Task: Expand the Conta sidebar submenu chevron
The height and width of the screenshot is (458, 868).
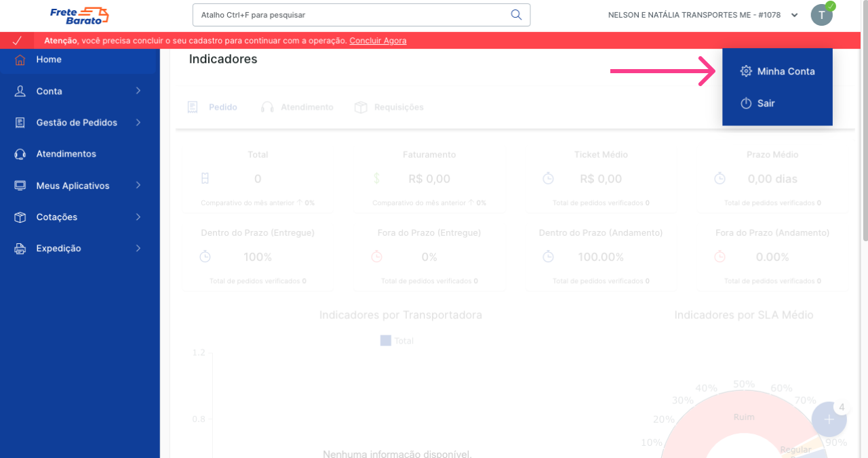Action: pos(138,91)
